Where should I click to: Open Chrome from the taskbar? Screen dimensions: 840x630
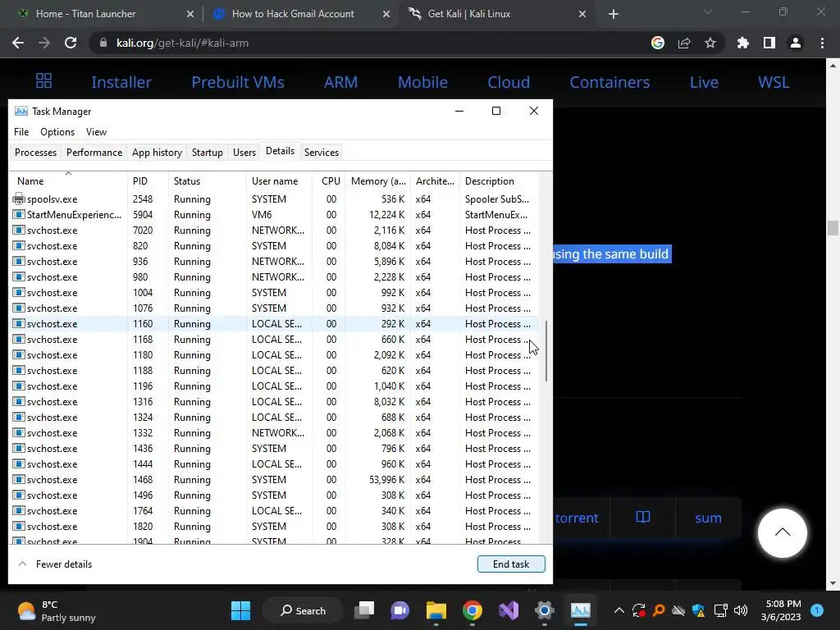(472, 610)
